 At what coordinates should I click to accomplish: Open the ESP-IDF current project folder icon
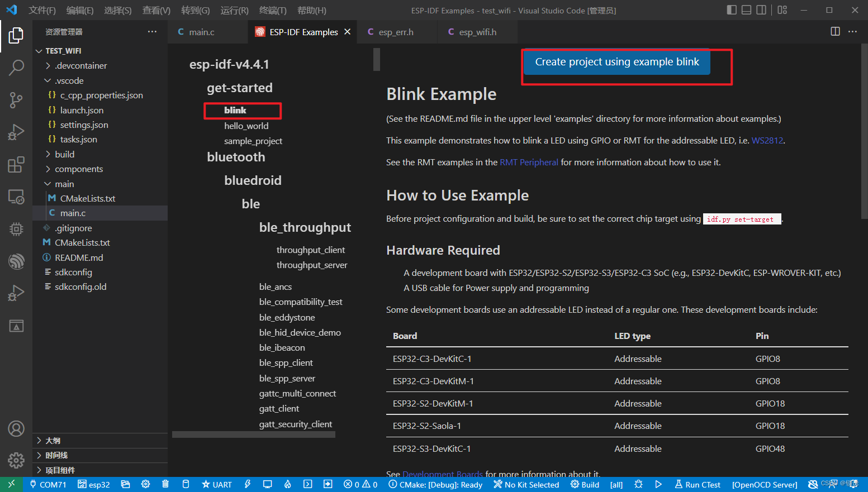[x=125, y=485]
